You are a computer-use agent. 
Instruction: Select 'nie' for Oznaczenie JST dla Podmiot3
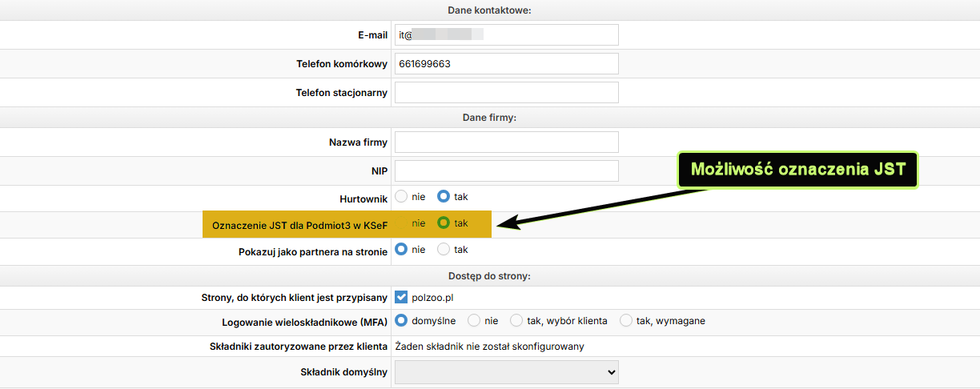click(402, 223)
